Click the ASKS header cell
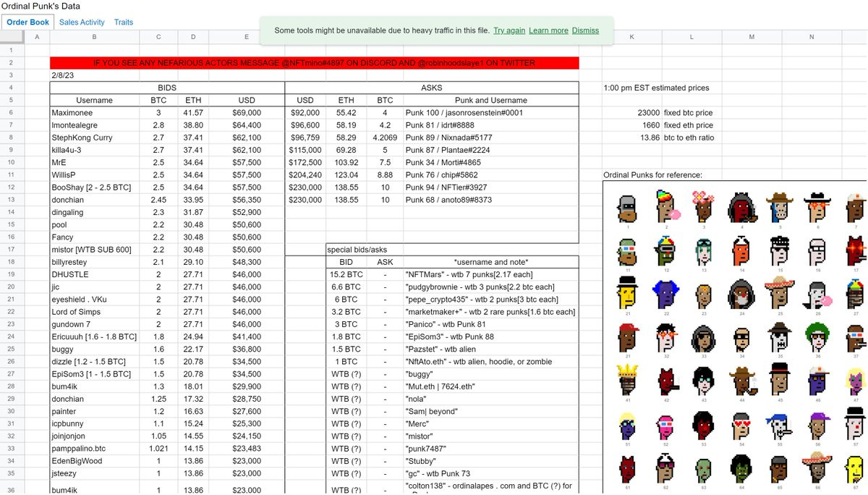The height and width of the screenshot is (495, 868). [432, 88]
